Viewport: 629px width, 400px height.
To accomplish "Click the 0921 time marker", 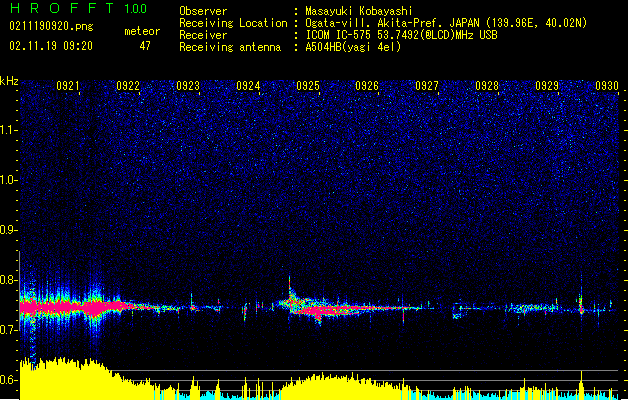I will pos(68,86).
